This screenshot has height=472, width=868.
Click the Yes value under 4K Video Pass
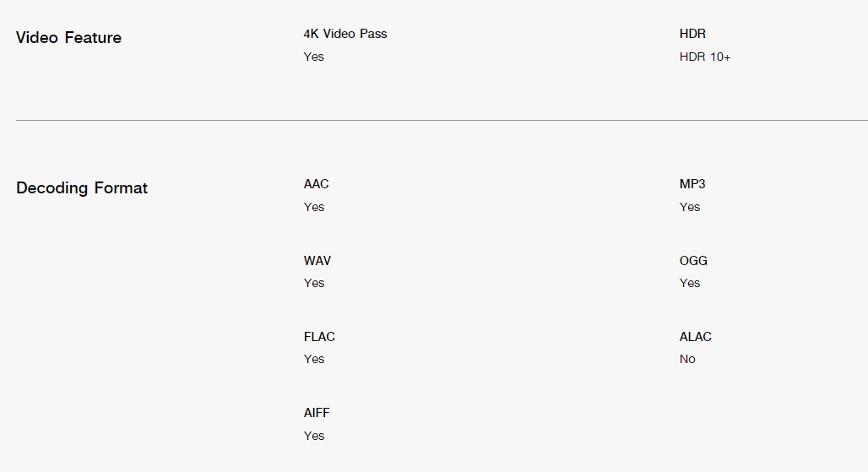tap(314, 57)
